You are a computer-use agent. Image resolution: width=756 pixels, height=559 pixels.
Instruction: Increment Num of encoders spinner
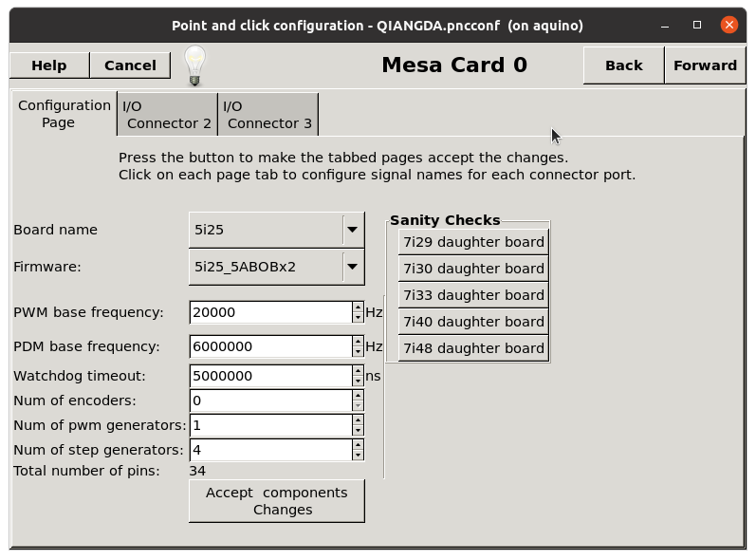coord(358,396)
